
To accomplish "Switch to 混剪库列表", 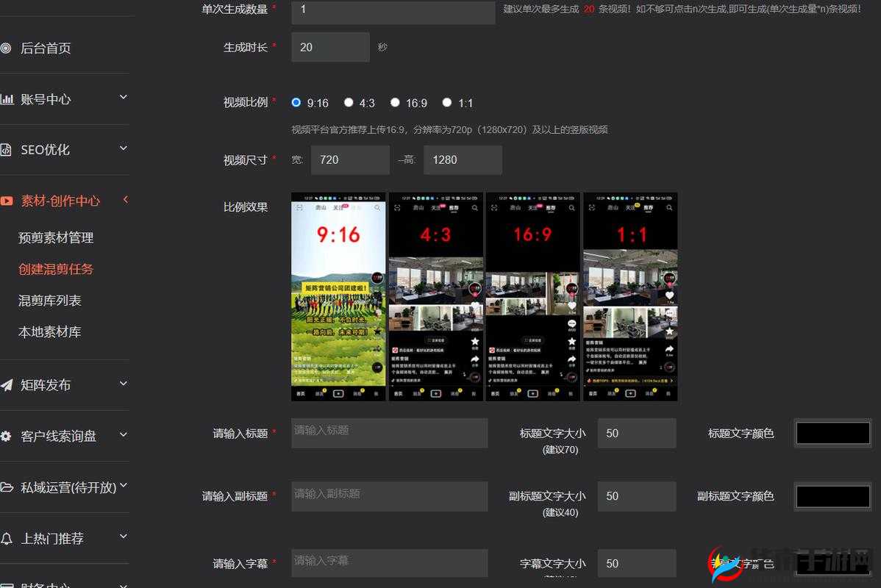I will (x=50, y=300).
